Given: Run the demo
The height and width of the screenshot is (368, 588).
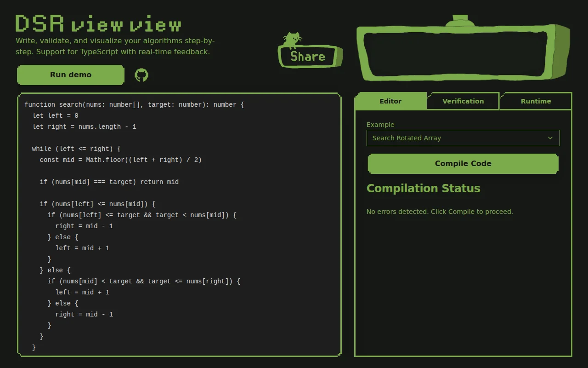Looking at the screenshot, I should 71,75.
